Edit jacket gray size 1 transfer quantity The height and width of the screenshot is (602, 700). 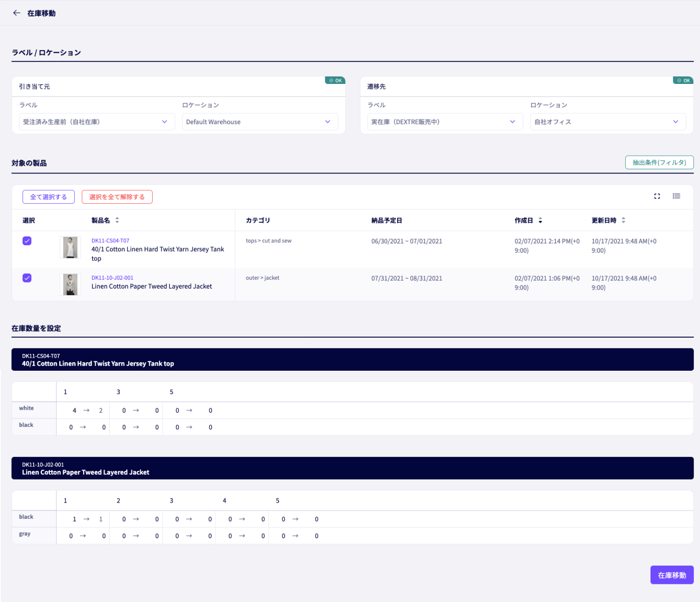(x=104, y=536)
